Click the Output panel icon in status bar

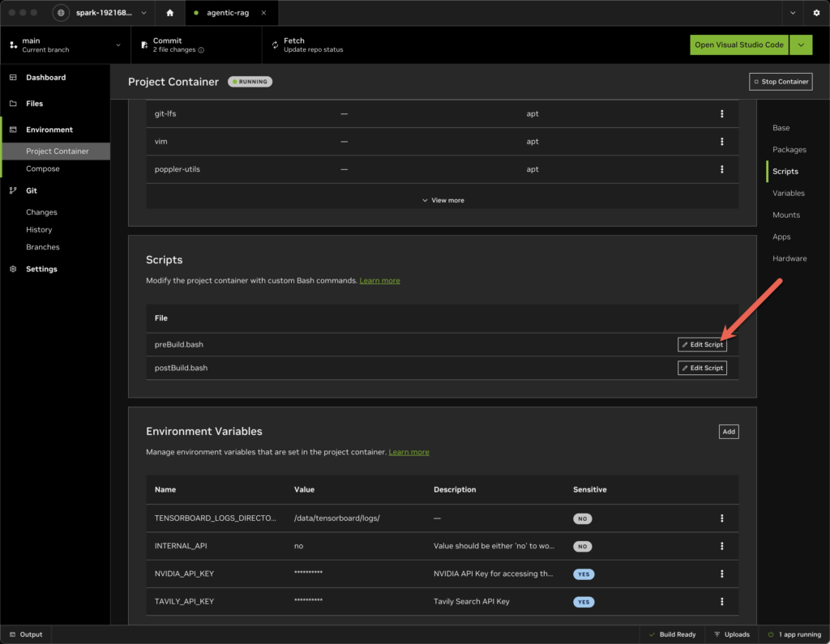[x=14, y=634]
